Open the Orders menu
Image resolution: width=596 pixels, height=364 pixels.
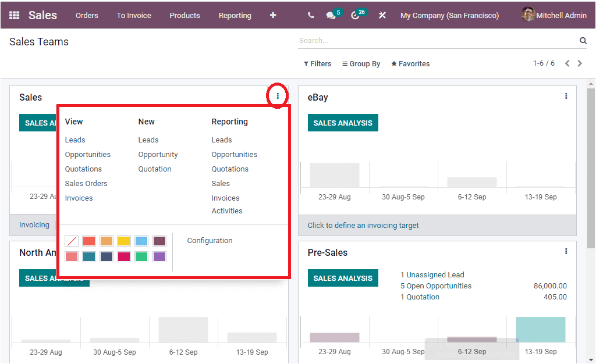pos(87,16)
